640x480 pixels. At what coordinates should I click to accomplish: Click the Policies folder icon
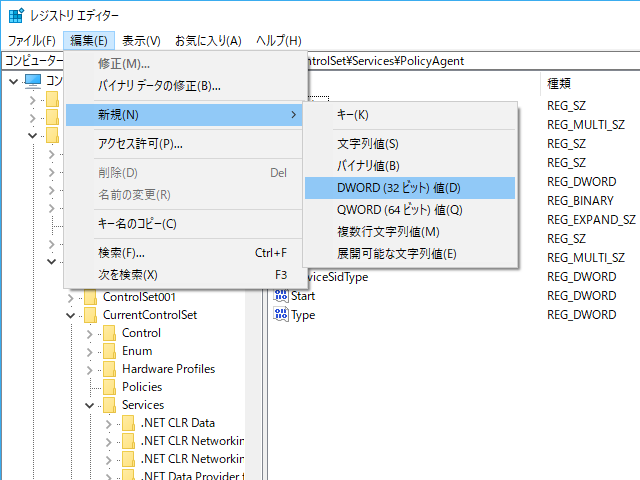[x=109, y=387]
